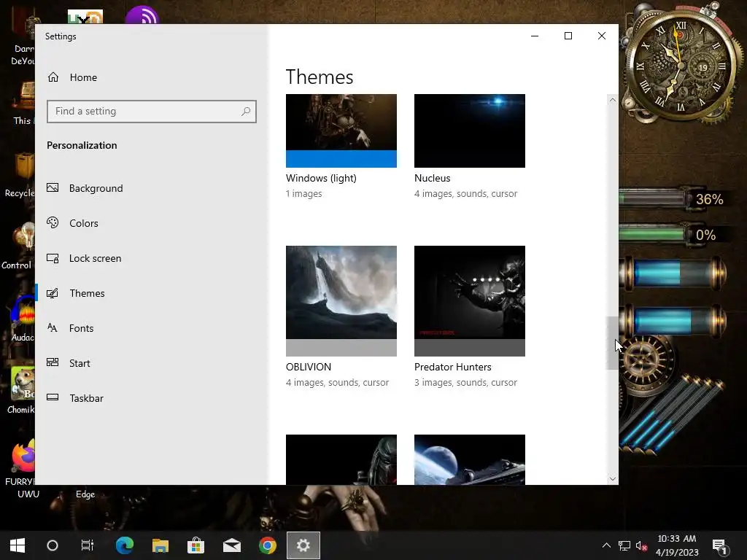Launch Microsoft Edge from taskbar
747x560 pixels.
[x=124, y=545]
